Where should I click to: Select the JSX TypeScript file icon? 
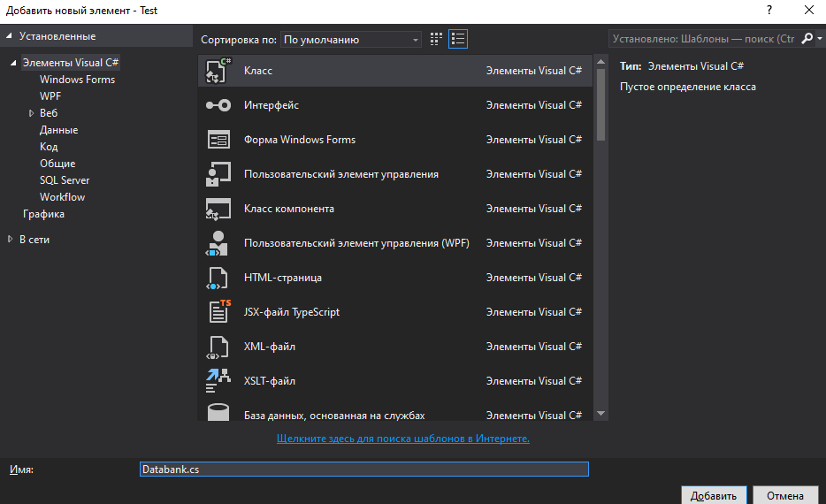[x=218, y=312]
